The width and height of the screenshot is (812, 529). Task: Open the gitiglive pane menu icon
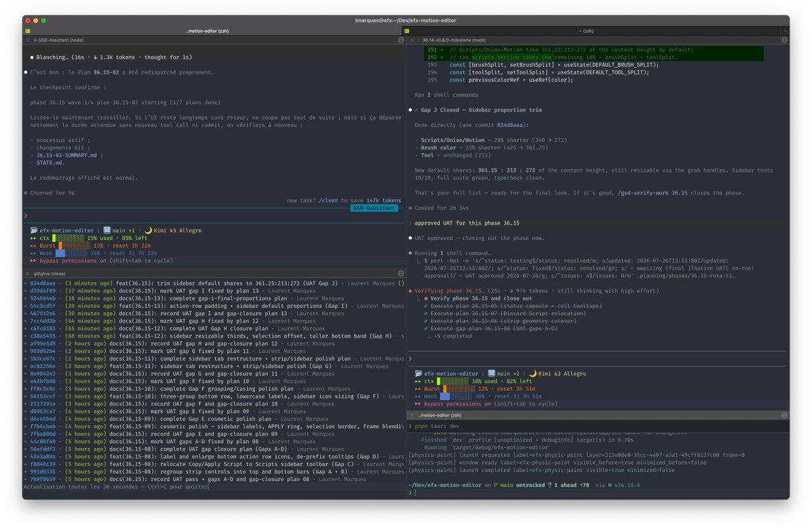pos(401,273)
